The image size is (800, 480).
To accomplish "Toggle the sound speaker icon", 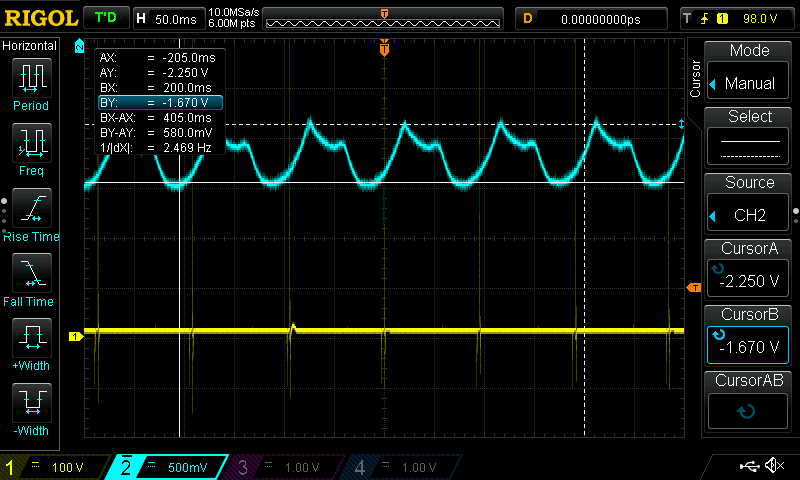I will (773, 466).
